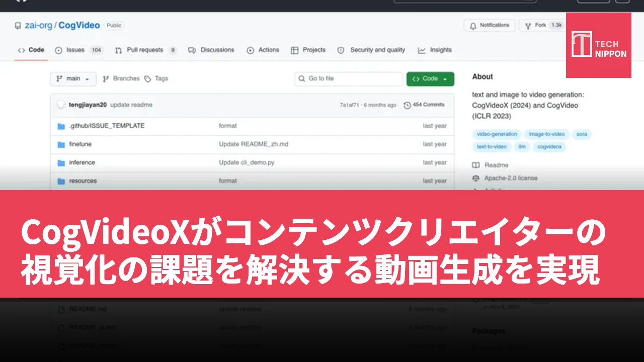Click tengjiayan20's avatar in the commit bar
The height and width of the screenshot is (362, 644).
coord(61,105)
